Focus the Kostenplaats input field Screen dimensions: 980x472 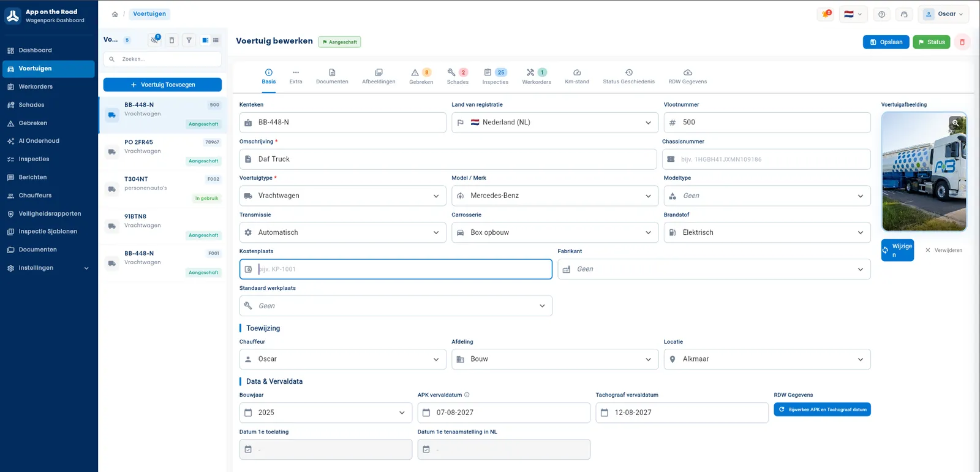396,269
